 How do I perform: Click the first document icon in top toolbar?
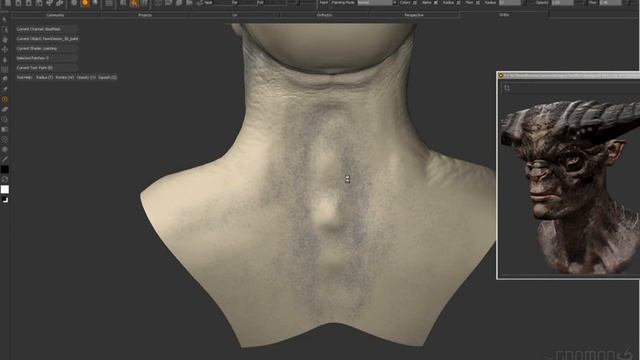tap(8, 3)
